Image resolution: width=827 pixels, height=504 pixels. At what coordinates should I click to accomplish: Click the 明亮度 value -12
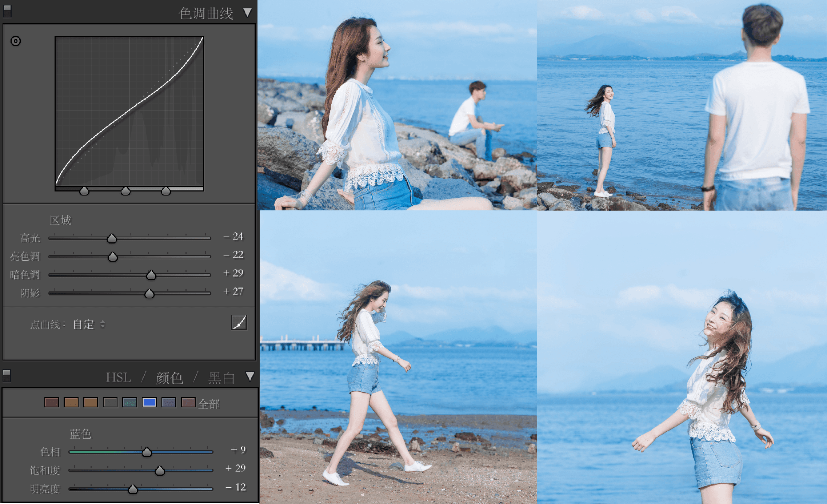pyautogui.click(x=236, y=487)
